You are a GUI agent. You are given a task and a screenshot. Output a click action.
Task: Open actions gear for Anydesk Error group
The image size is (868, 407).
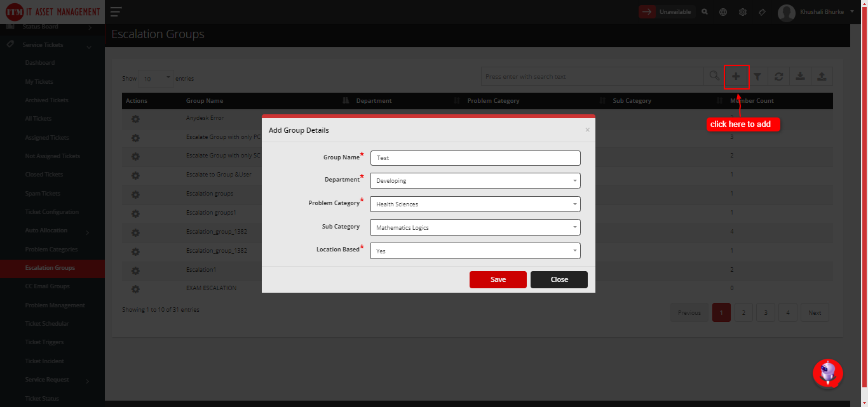coord(135,119)
